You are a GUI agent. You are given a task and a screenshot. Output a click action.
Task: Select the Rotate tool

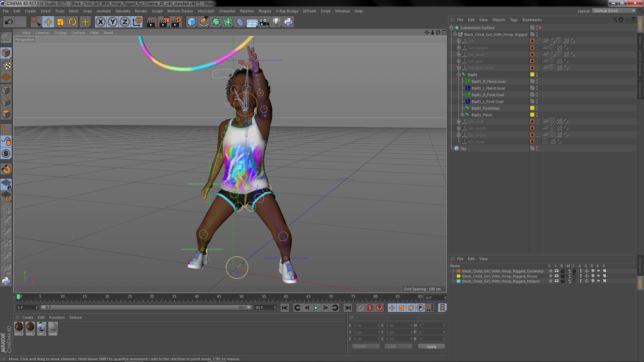coord(72,22)
